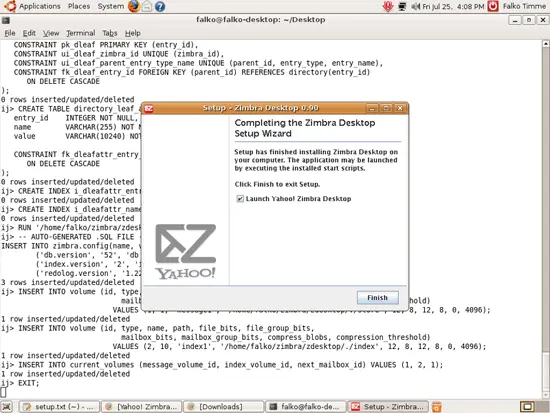
Task: Click the volume speaker icon
Action: [x=415, y=6]
